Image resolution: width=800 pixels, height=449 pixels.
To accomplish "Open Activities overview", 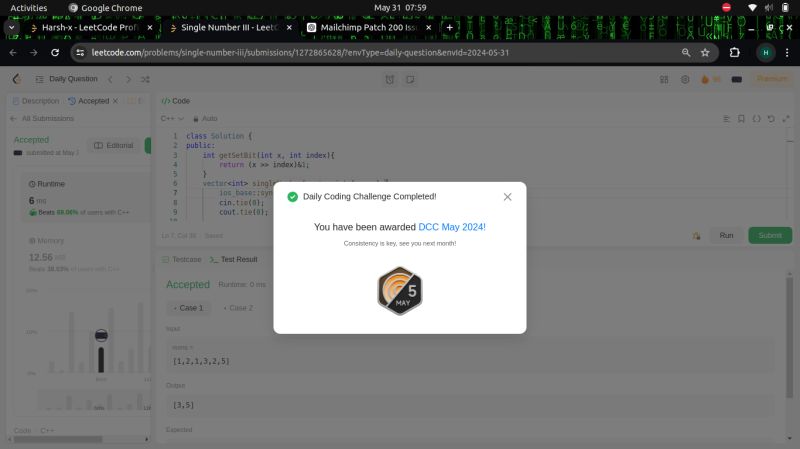I will pos(29,8).
